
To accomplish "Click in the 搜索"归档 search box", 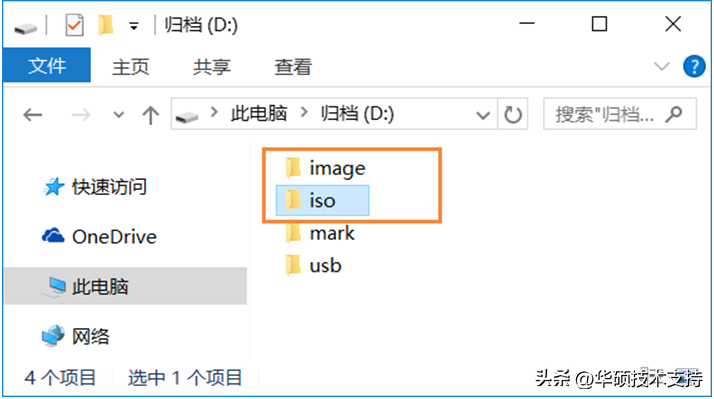I will pos(605,114).
